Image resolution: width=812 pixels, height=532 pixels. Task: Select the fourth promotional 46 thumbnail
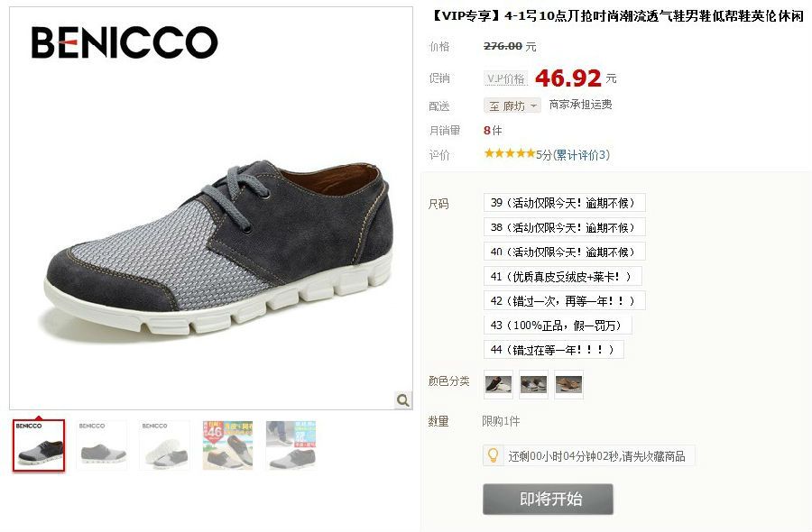tap(228, 445)
